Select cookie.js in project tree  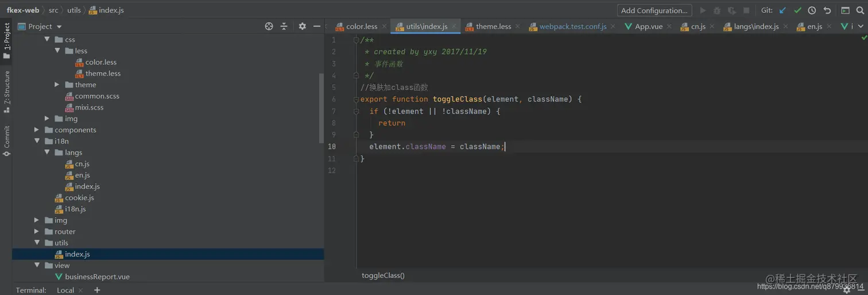[x=79, y=197]
